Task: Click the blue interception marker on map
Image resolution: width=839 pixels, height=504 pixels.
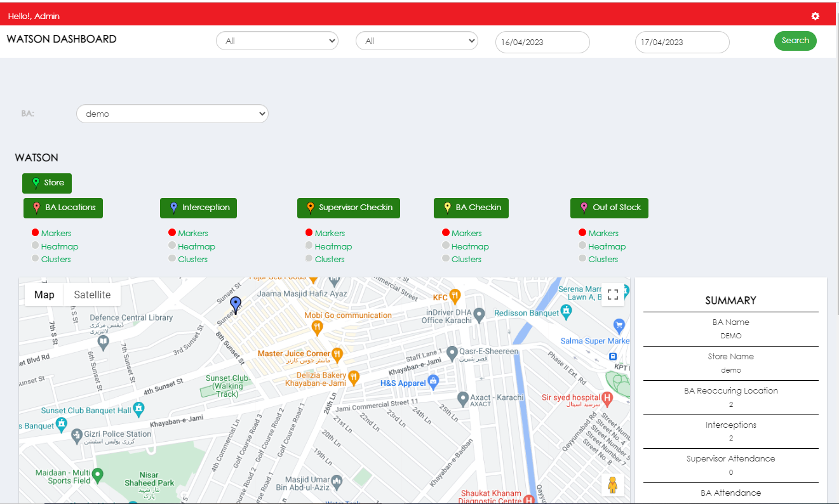Action: click(x=236, y=305)
